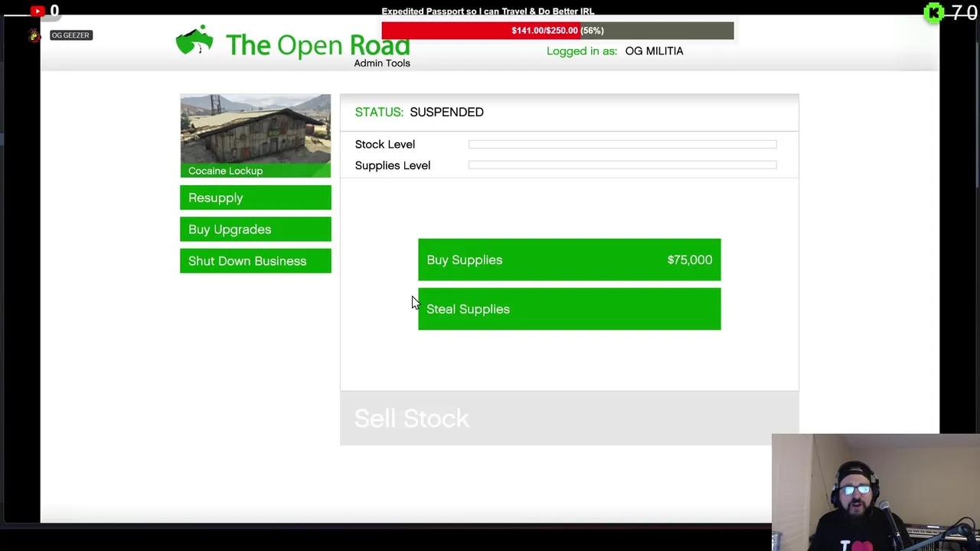Screen dimensions: 980x551
Task: Click the greyed-out Sell Stock button
Action: pyautogui.click(x=569, y=418)
